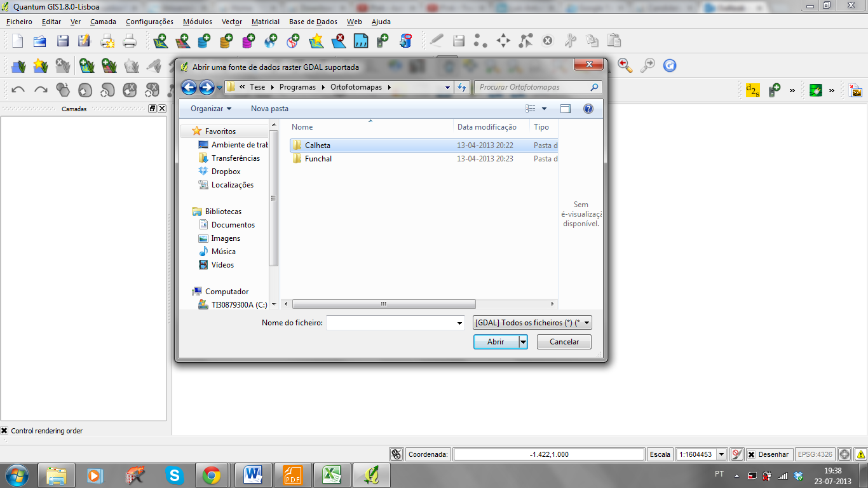The height and width of the screenshot is (488, 868).
Task: Click the Abrir button
Action: (x=496, y=342)
